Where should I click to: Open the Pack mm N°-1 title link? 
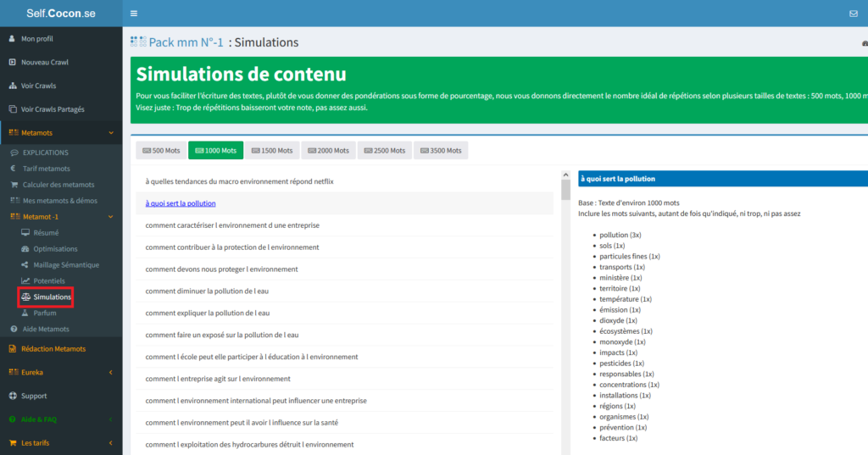(186, 42)
